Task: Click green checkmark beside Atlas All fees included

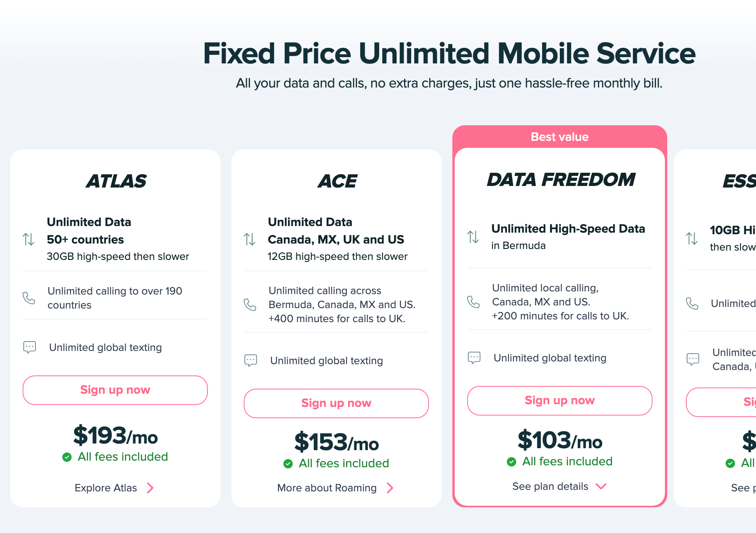Action: 67,457
